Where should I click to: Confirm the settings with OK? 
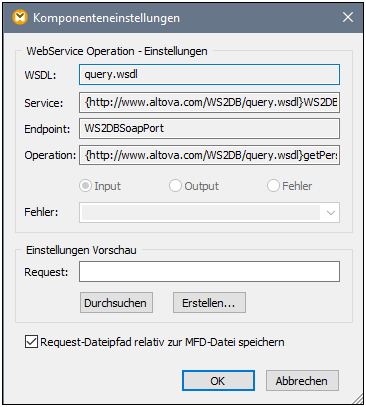218,381
